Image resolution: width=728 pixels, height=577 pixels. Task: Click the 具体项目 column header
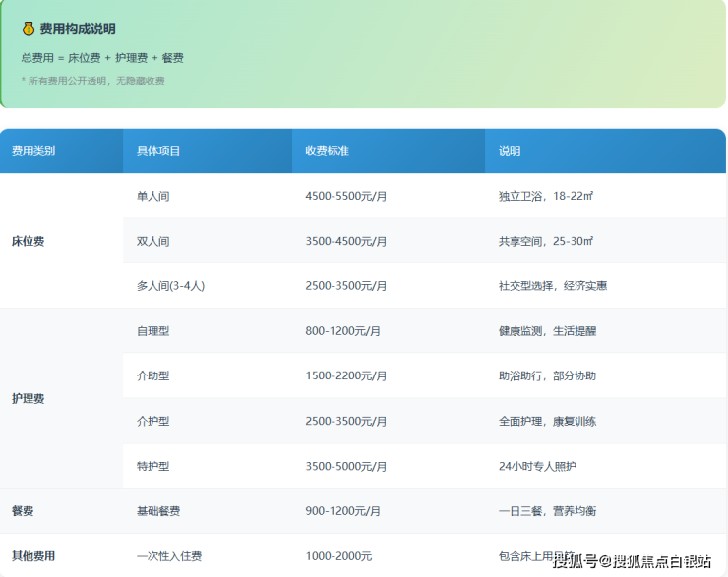pos(158,151)
